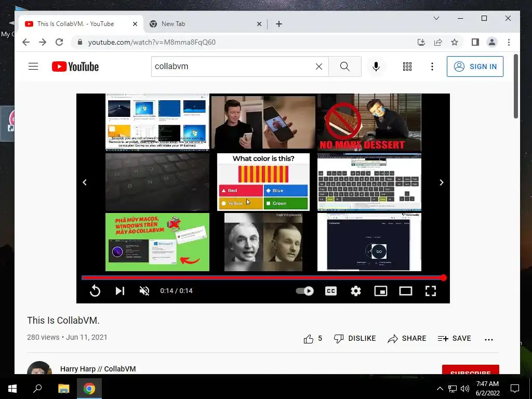Screen dimensions: 532x399
Task: Clear the search box text
Action: click(x=318, y=66)
